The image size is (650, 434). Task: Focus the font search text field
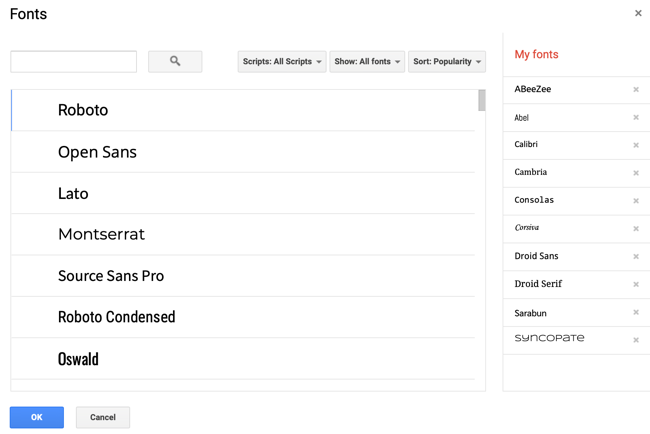coord(74,62)
